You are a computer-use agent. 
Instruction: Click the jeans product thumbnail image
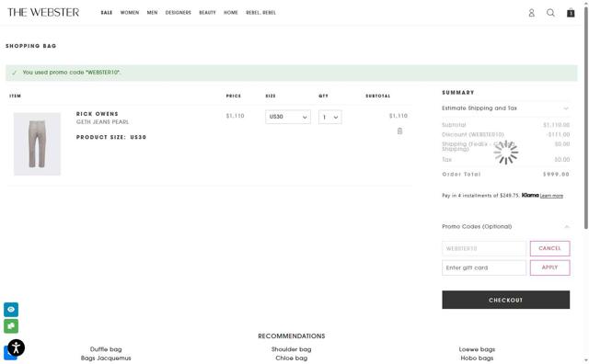(x=37, y=144)
